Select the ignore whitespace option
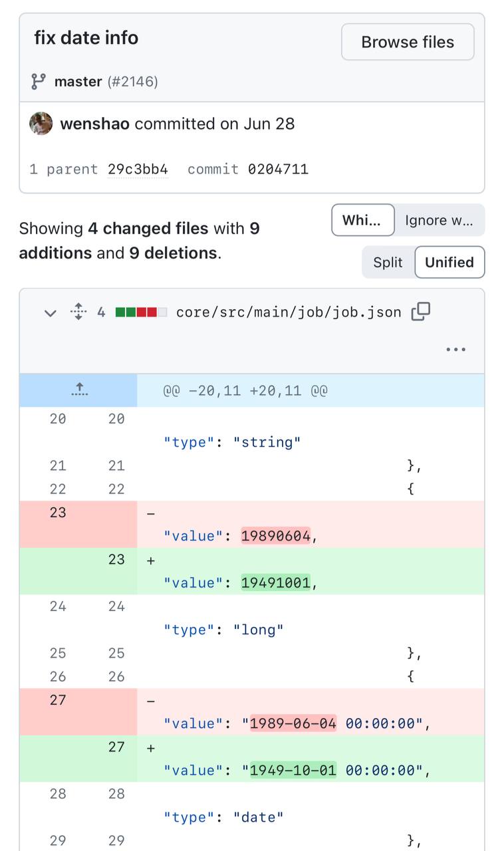Image resolution: width=504 pixels, height=851 pixels. click(x=439, y=220)
